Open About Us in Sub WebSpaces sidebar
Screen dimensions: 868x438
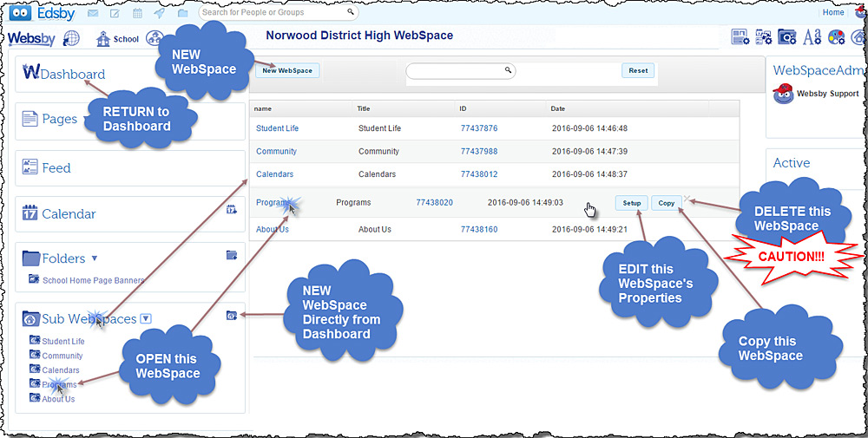(58, 399)
